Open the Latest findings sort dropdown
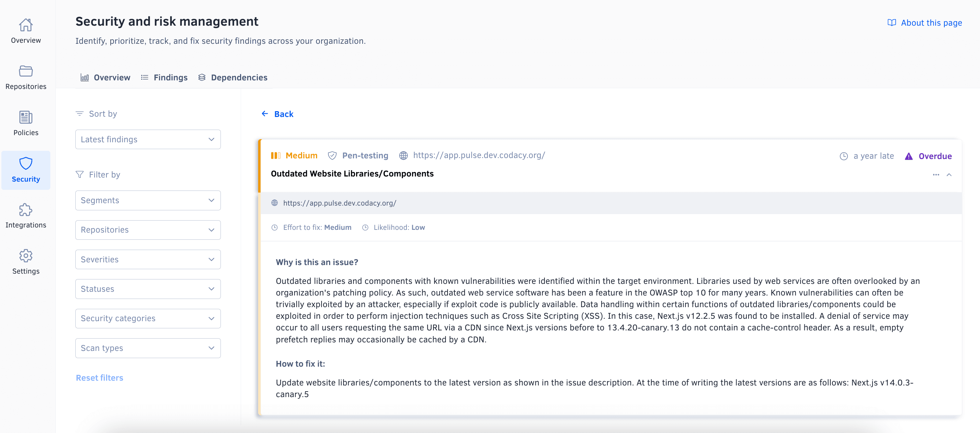The image size is (980, 433). [148, 139]
